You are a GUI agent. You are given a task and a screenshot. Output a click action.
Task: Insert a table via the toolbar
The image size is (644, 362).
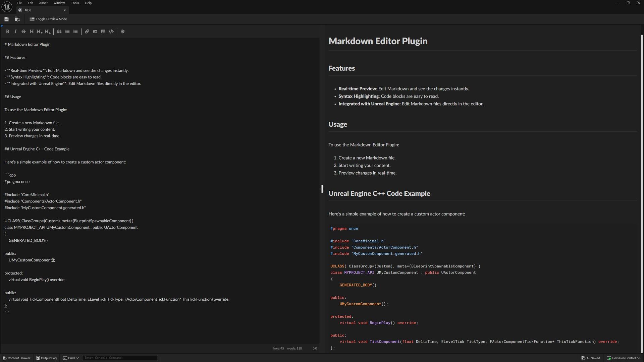(x=103, y=32)
